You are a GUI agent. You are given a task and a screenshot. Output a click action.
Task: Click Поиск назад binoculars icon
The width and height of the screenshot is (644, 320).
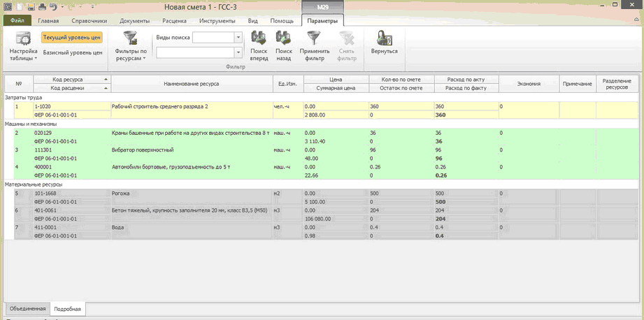point(283,38)
